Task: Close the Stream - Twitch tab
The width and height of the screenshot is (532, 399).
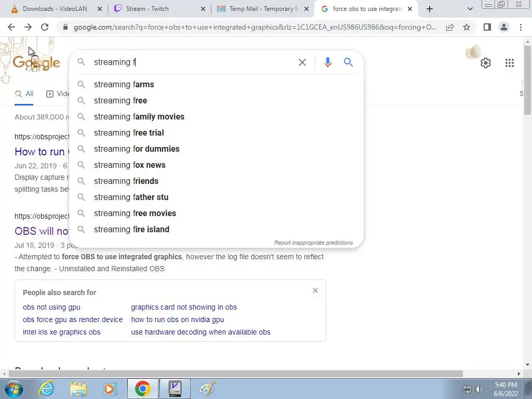Action: coord(203,9)
